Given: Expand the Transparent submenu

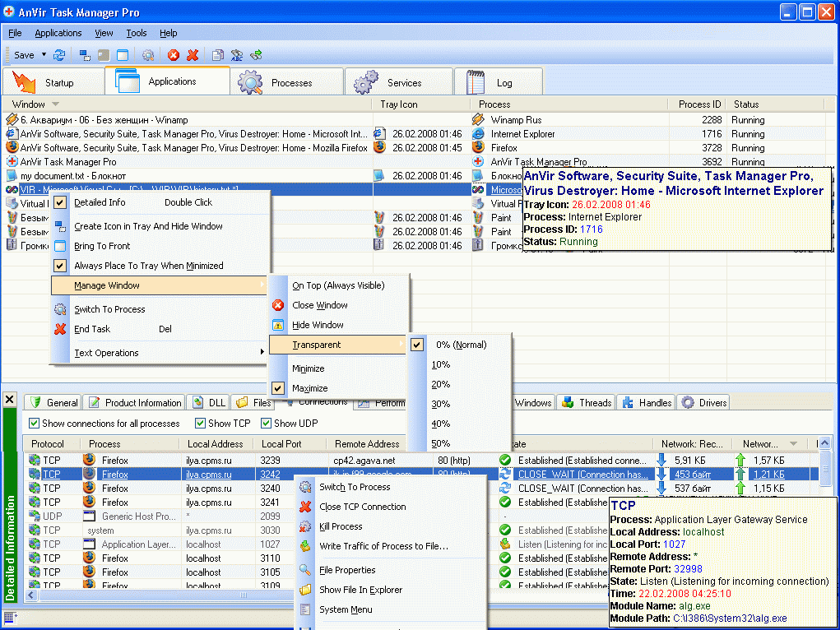Looking at the screenshot, I should pos(337,345).
